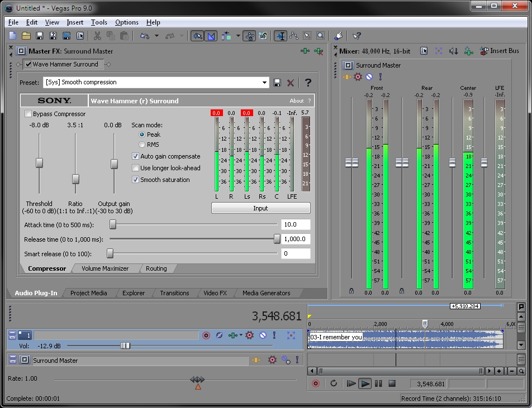Image resolution: width=532 pixels, height=408 pixels.
Task: Switch to the Volume Maximizer tab
Action: 105,268
